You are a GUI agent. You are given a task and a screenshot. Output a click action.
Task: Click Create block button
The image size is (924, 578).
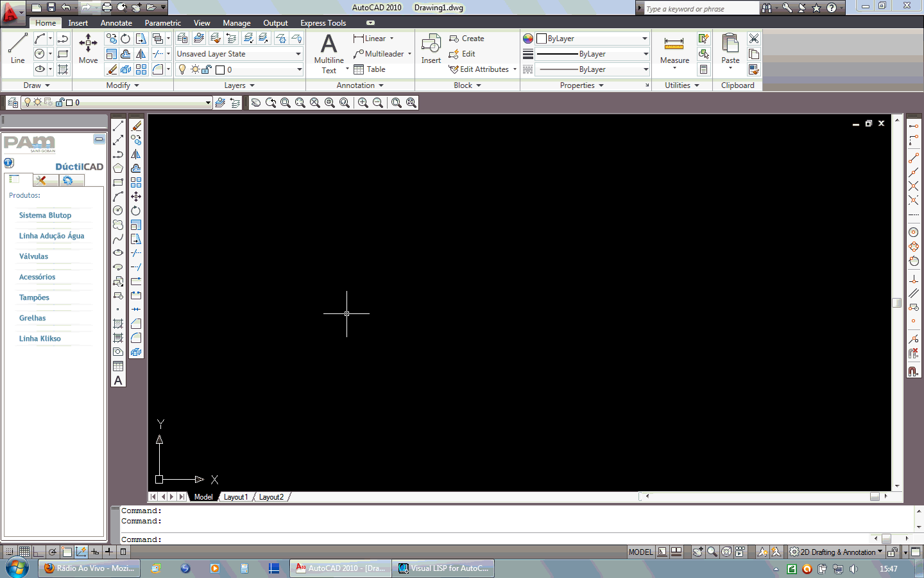point(466,39)
